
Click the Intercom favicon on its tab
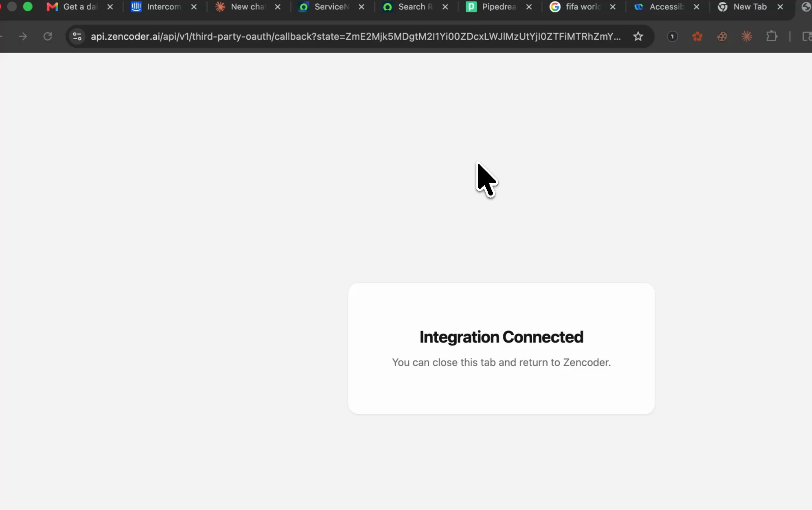(136, 7)
